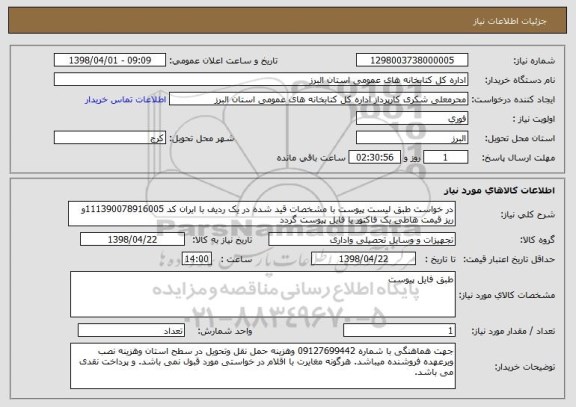Click the شهر محل تحویل field کرج
Image resolution: width=576 pixels, height=407 pixels.
110,138
